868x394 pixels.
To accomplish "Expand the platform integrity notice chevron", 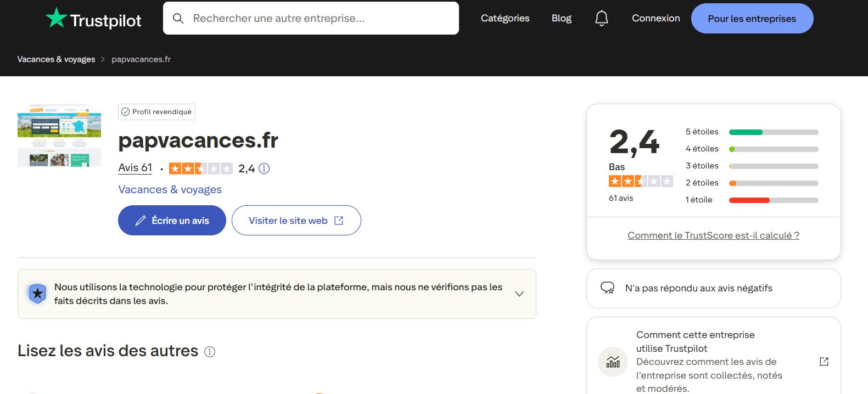I will (x=519, y=294).
